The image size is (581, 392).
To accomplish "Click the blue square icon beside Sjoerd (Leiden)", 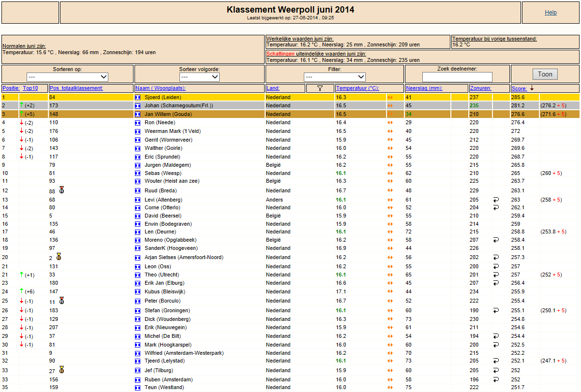I will (x=137, y=97).
